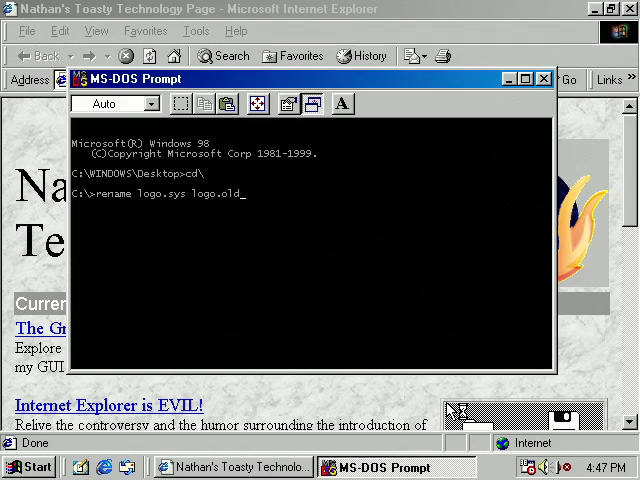640x480 pixels.
Task: Click MS-DOS Prompt taskbar button
Action: point(397,467)
